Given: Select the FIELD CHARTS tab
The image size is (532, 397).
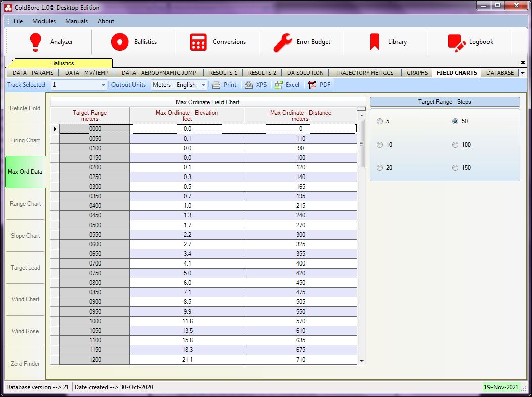Looking at the screenshot, I should tap(457, 73).
